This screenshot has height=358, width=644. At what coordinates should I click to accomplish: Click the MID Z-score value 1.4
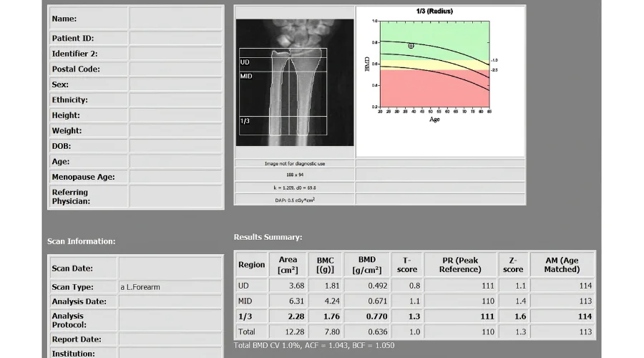520,301
